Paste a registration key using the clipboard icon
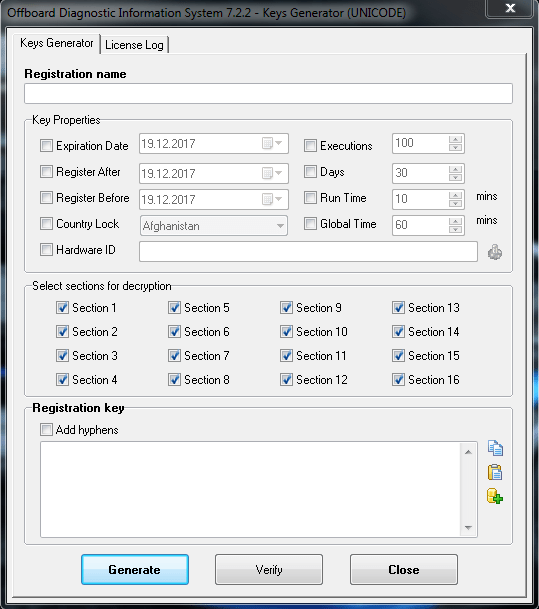 (495, 472)
